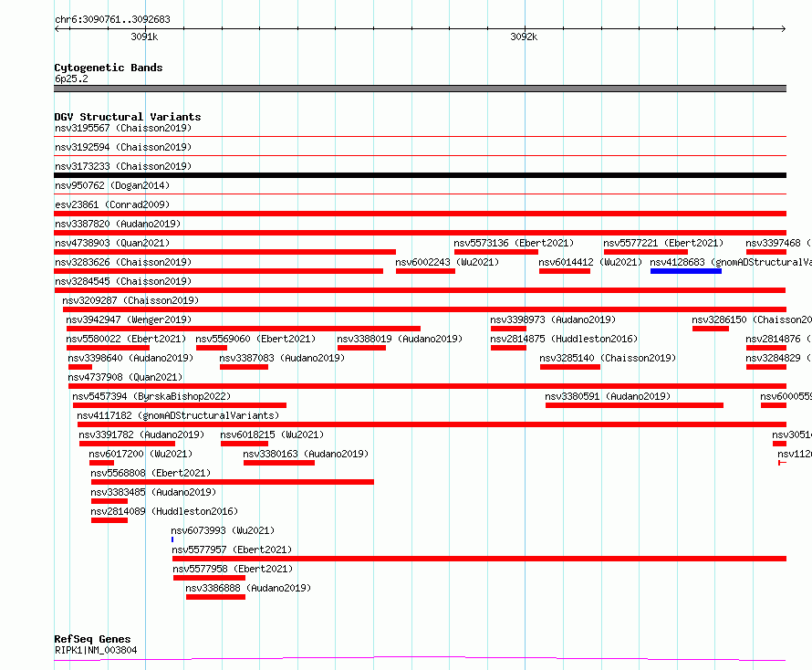Click the nsv950762 (Dogan2014) label

point(112,185)
